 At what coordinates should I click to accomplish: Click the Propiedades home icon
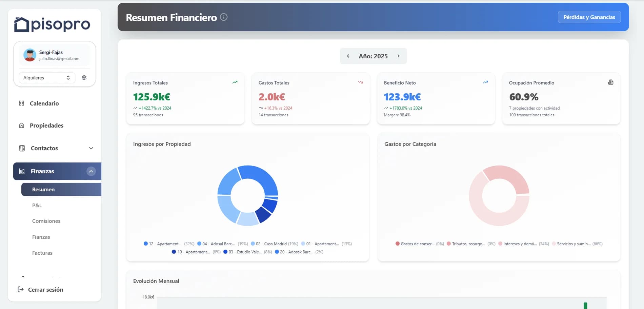point(21,125)
